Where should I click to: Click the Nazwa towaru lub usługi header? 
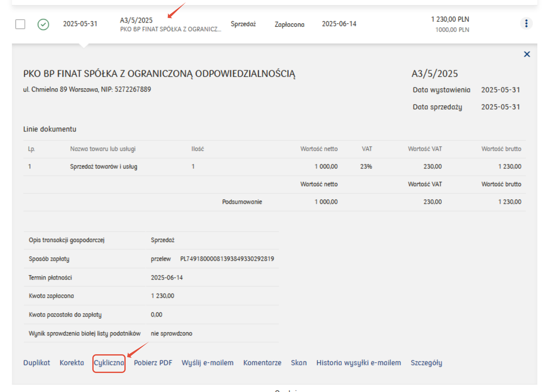tap(103, 149)
